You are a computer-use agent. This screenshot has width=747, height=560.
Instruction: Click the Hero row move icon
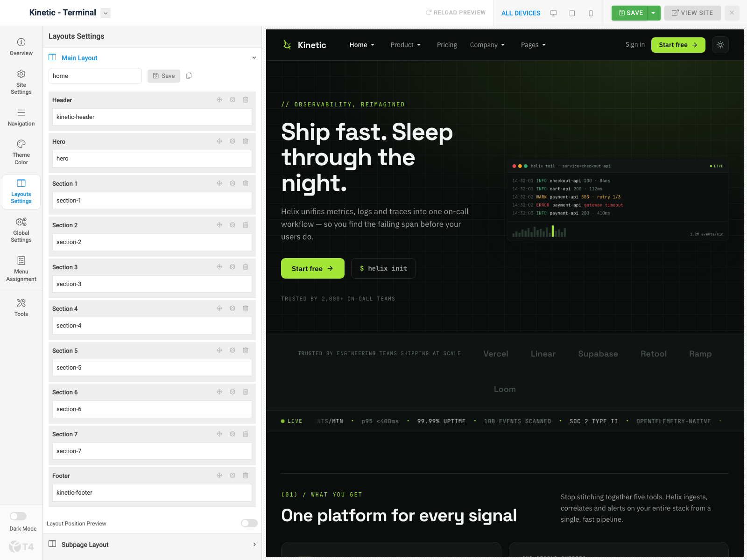[219, 141]
